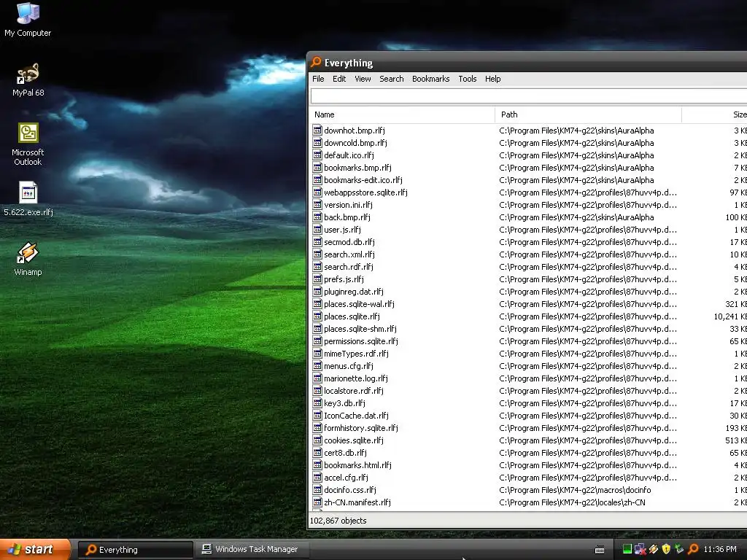This screenshot has height=560, width=747.
Task: Click the taskbar clock showing 11:36 PM
Action: pos(720,549)
